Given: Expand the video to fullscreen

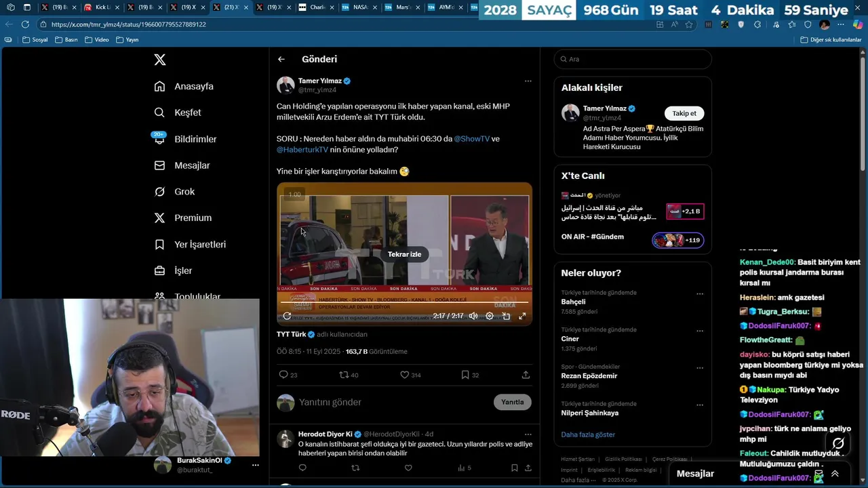Looking at the screenshot, I should [522, 316].
